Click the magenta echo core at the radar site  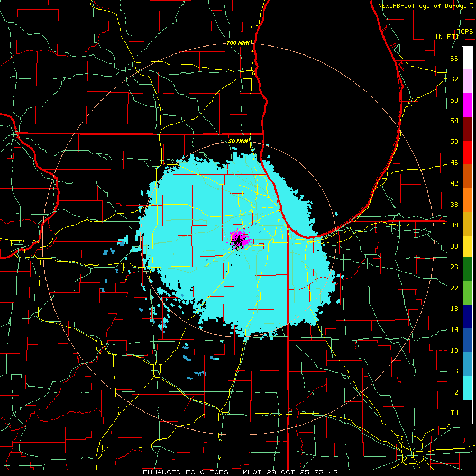click(240, 240)
